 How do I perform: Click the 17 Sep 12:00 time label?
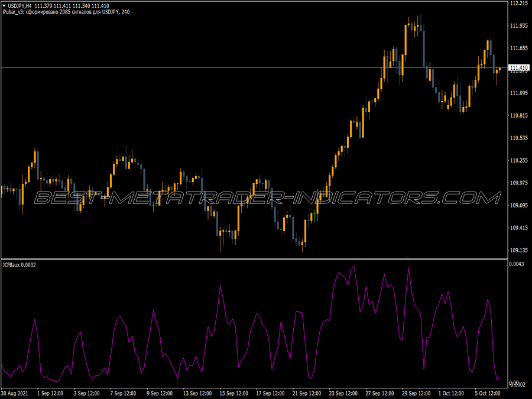tap(270, 394)
